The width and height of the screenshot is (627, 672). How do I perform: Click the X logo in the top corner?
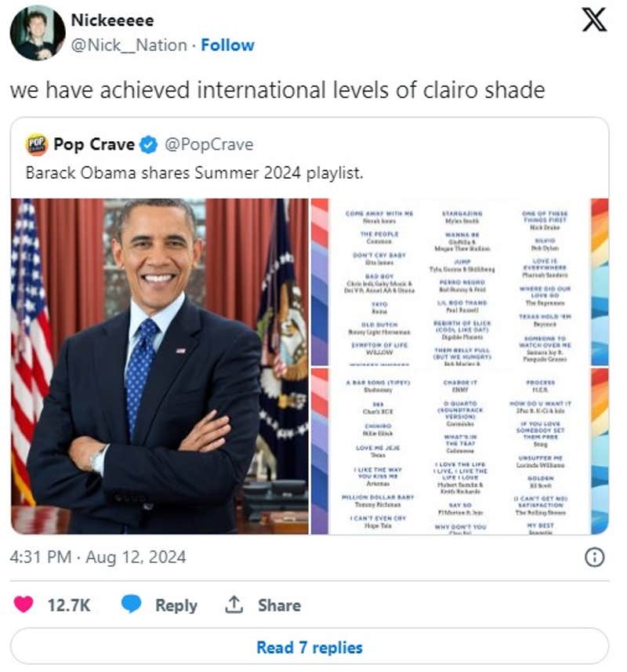[x=594, y=21]
